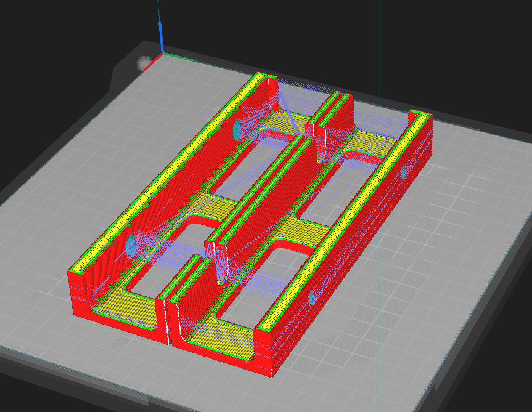The height and width of the screenshot is (412, 532).
Task: Select the teal hole on left wall front
Action: pos(131,244)
